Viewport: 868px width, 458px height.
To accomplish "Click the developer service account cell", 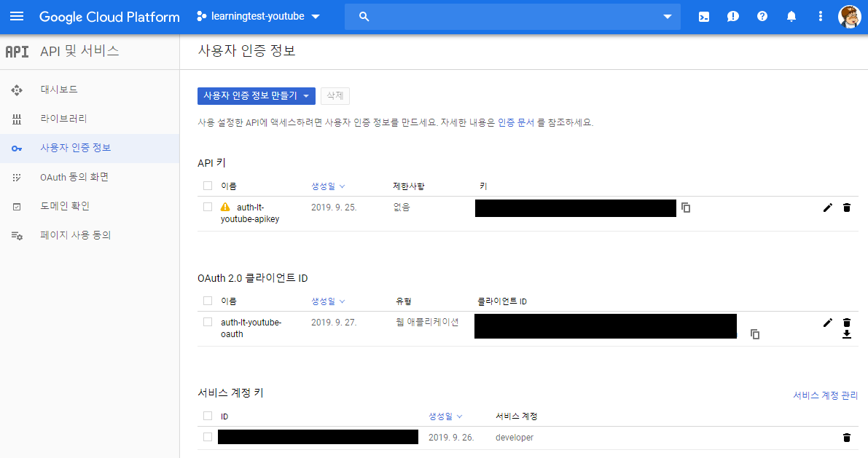I will [x=515, y=438].
